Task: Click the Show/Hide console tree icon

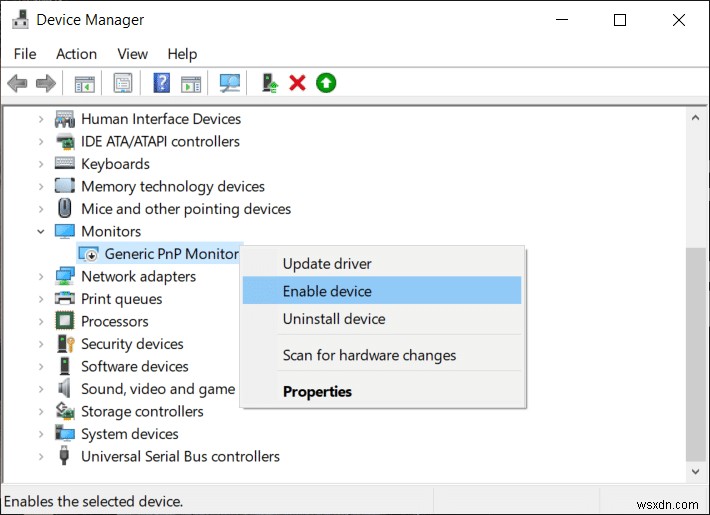Action: point(85,83)
